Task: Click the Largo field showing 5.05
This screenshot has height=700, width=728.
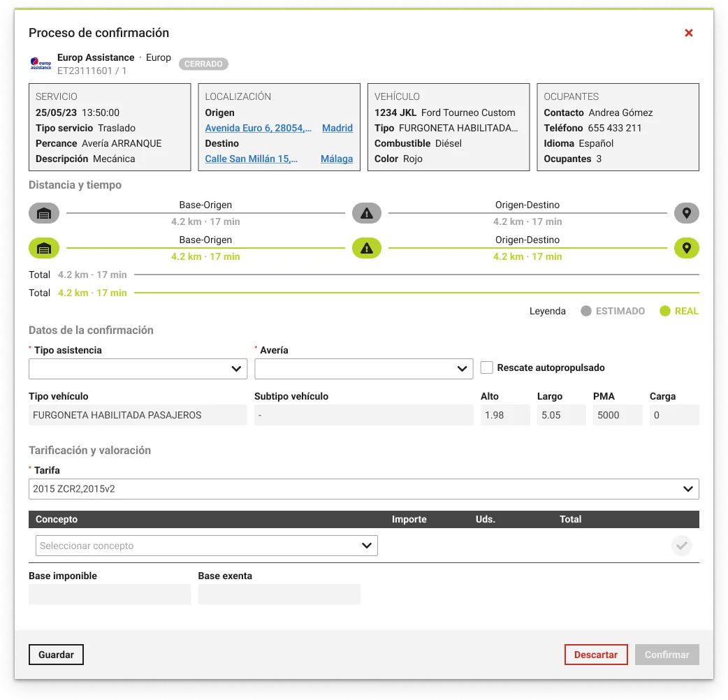Action: point(561,415)
